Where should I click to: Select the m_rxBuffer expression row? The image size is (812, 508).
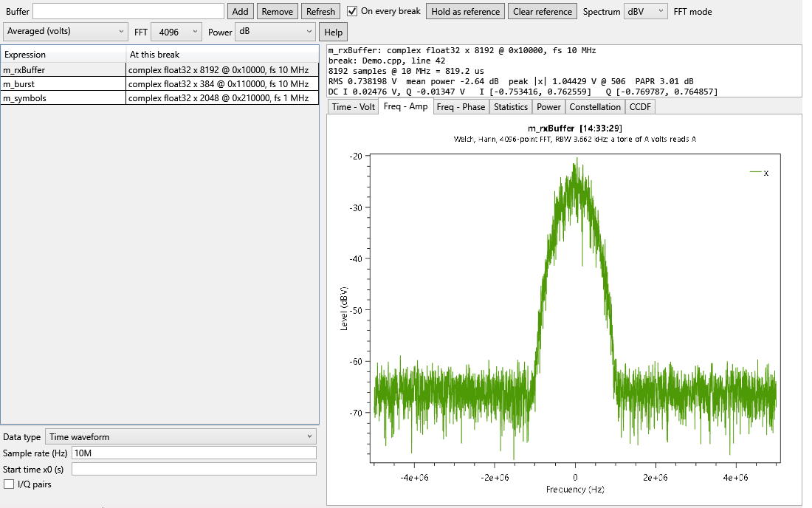pyautogui.click(x=159, y=70)
